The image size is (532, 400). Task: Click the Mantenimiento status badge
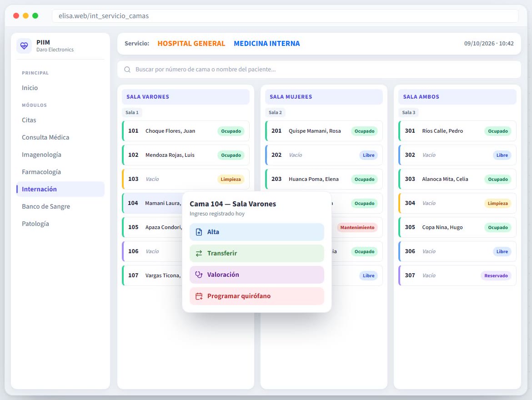tap(357, 227)
